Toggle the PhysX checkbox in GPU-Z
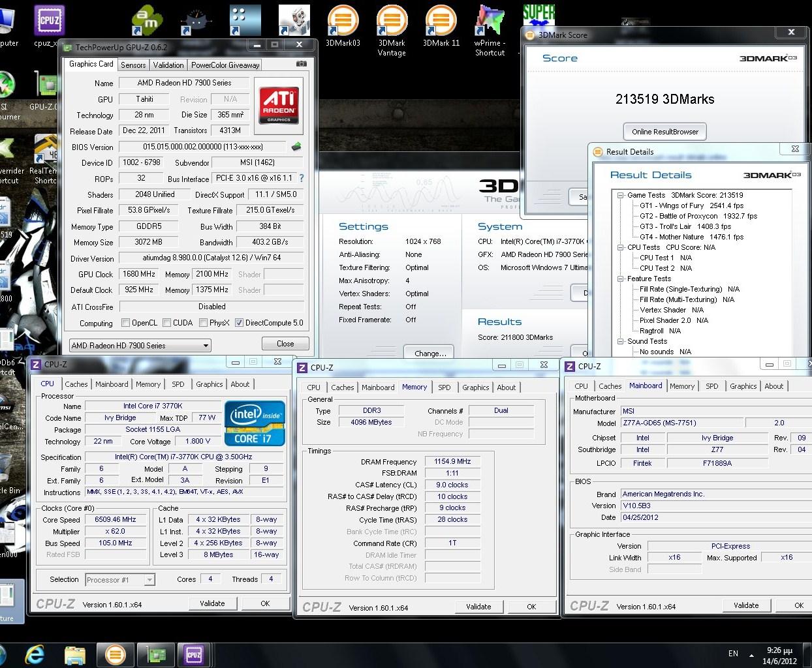The height and width of the screenshot is (668, 812). coord(203,323)
